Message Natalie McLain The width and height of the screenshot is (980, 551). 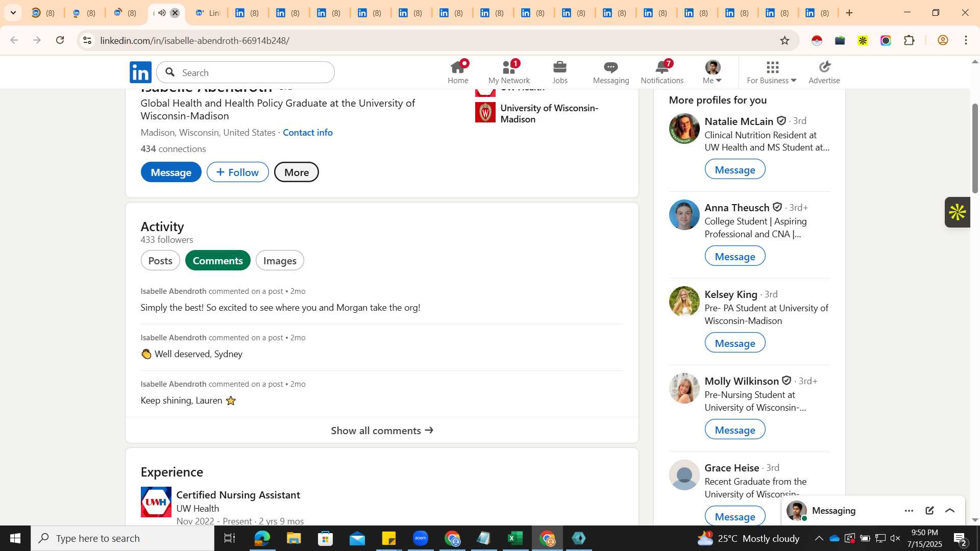pos(735,169)
